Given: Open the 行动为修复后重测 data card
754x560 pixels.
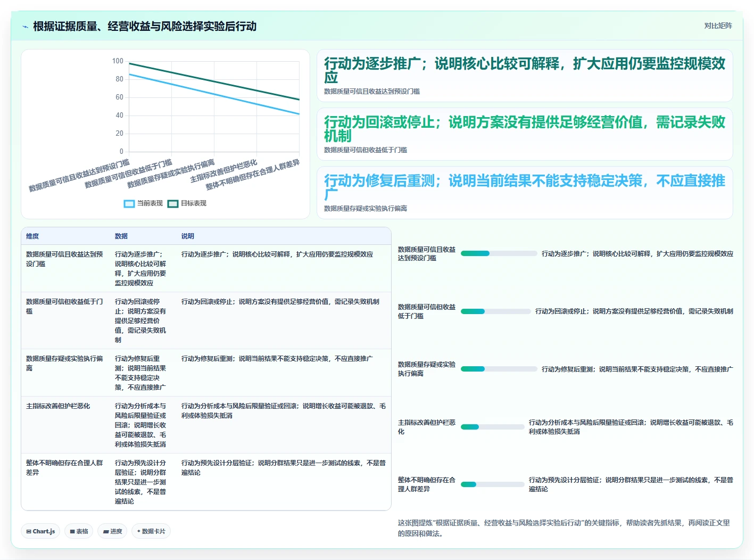Looking at the screenshot, I should click(525, 193).
